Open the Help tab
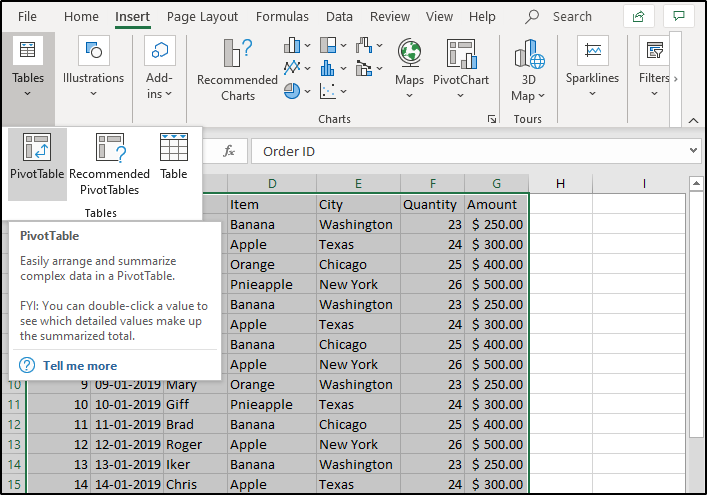The width and height of the screenshot is (707, 495). coord(482,17)
